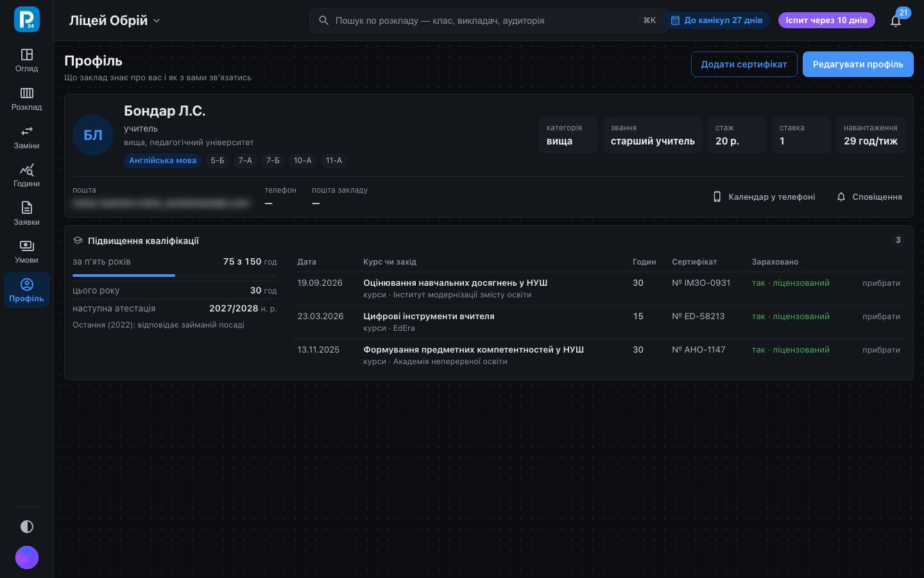Open the Заміни swap icon
This screenshot has height=578, width=924.
[26, 137]
